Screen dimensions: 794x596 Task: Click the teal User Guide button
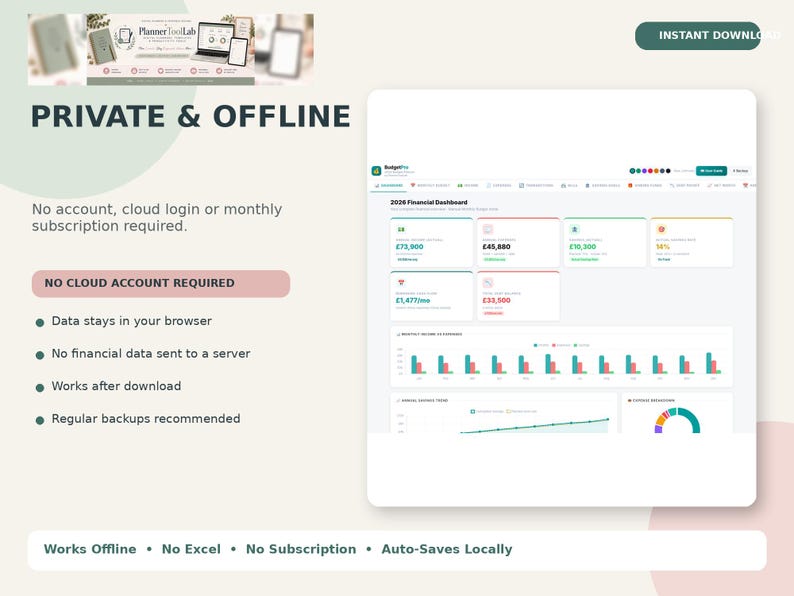click(x=711, y=171)
